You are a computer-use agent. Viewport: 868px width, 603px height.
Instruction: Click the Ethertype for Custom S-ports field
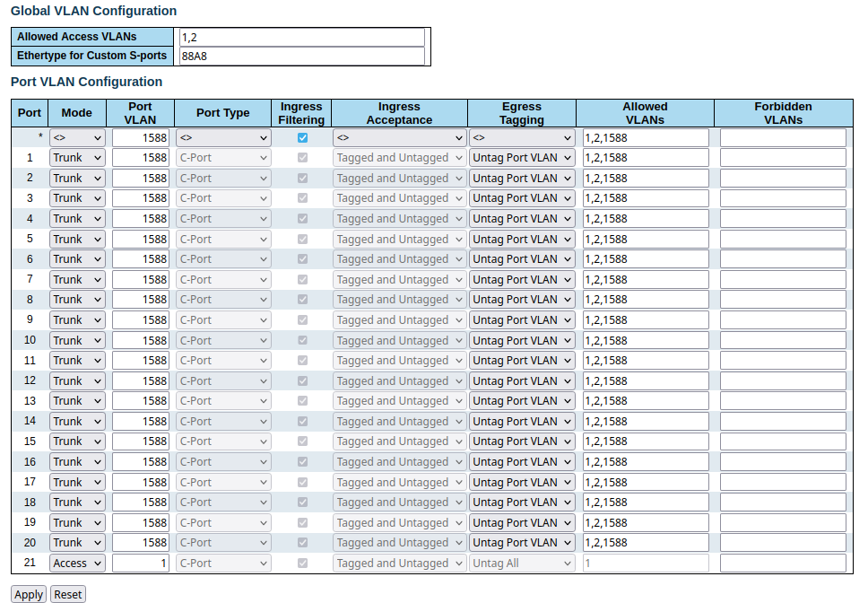click(301, 56)
